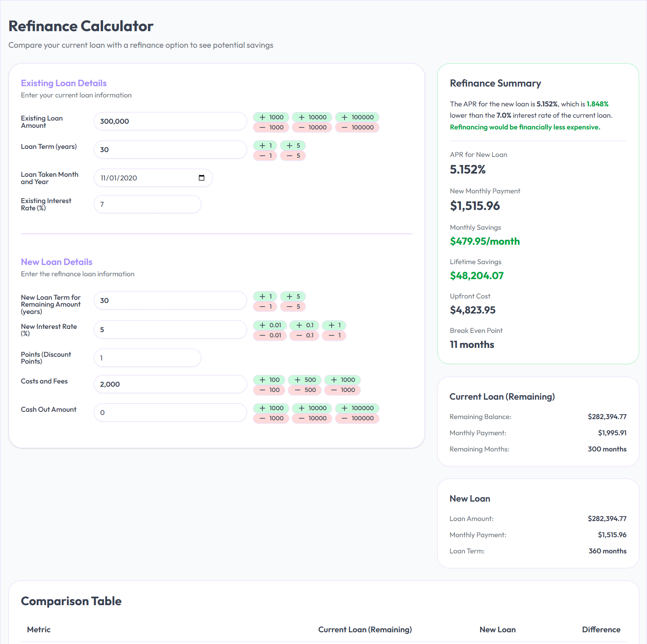Image resolution: width=647 pixels, height=644 pixels.
Task: Increase New Loan Term by 1
Action: pos(265,296)
